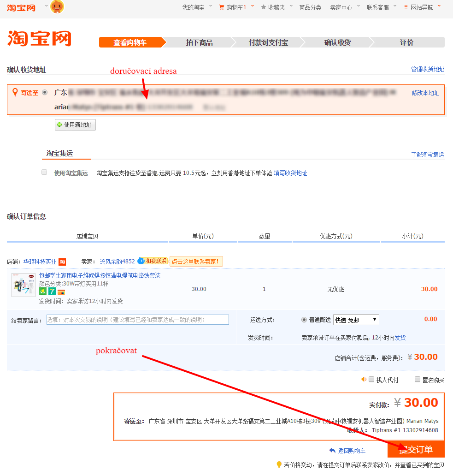
Task: Open 商品分类 in the top menu
Action: tap(310, 7)
